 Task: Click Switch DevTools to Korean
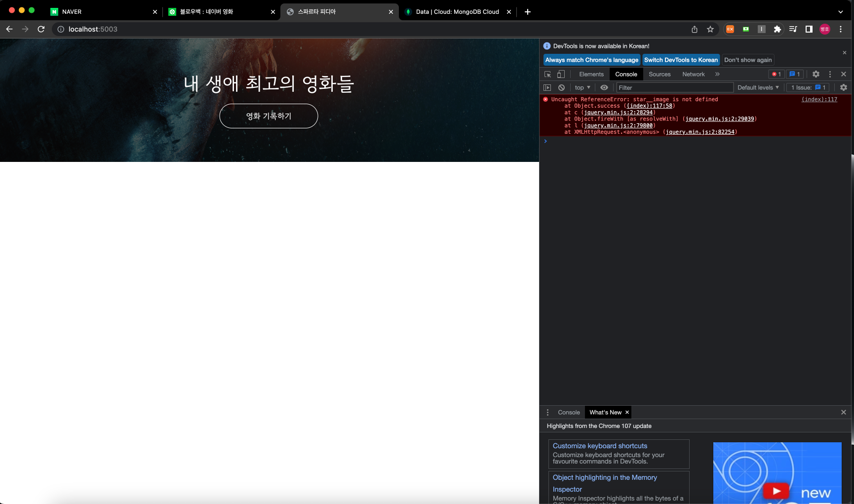681,60
